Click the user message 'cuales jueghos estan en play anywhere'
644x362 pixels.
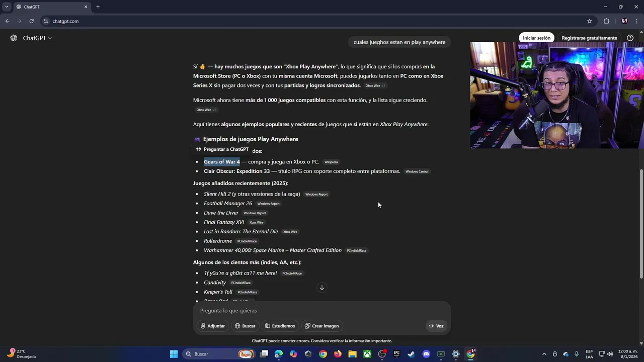(x=399, y=42)
